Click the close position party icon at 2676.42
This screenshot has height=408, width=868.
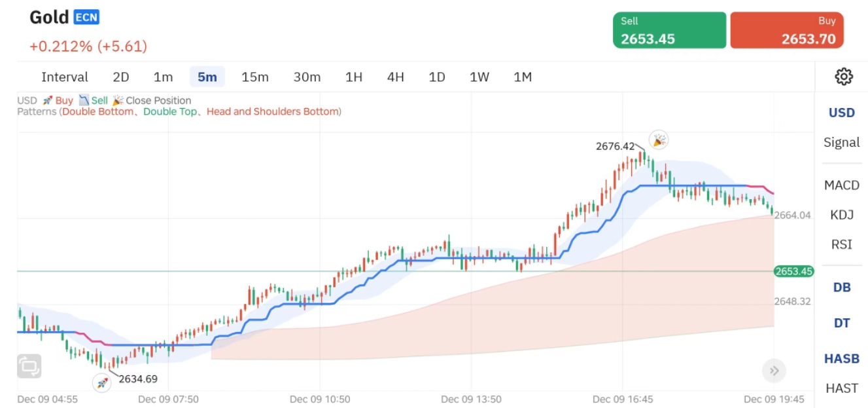click(659, 139)
